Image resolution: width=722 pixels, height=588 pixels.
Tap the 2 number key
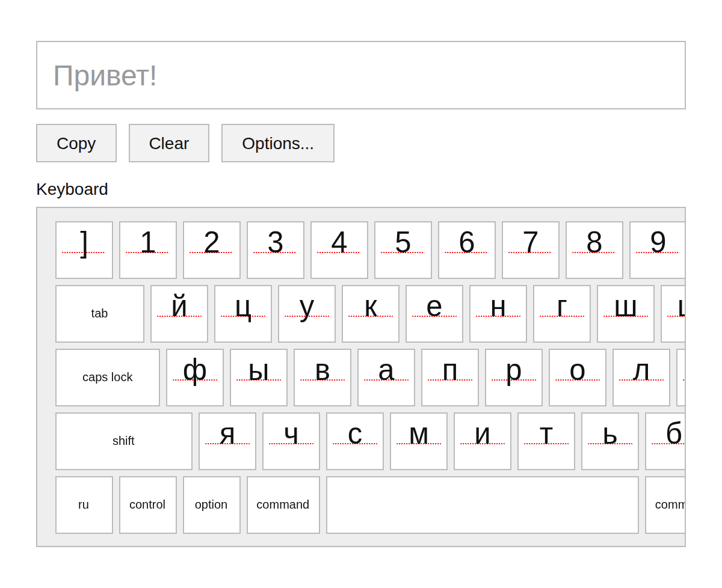(x=212, y=250)
